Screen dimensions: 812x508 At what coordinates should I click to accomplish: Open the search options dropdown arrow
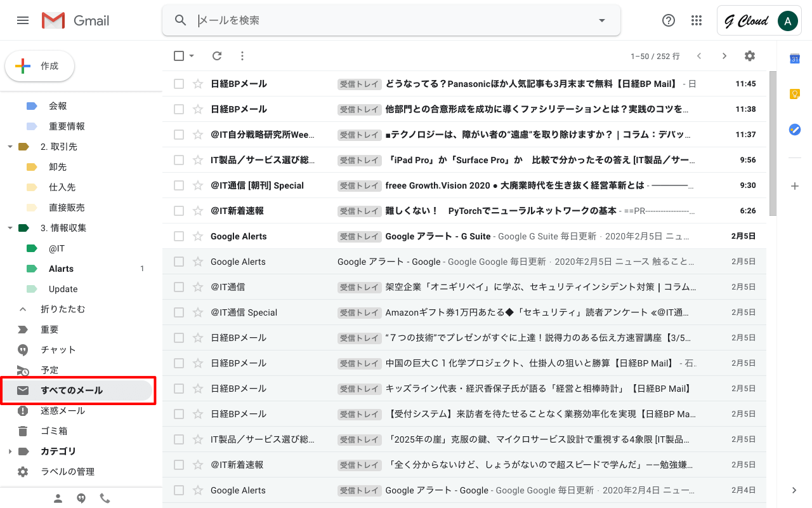click(602, 20)
